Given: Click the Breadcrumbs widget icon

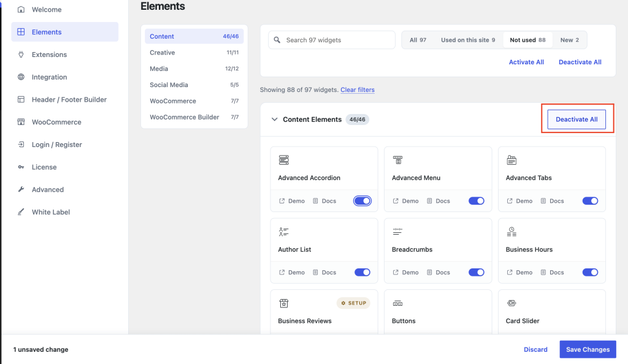Looking at the screenshot, I should pyautogui.click(x=397, y=232).
